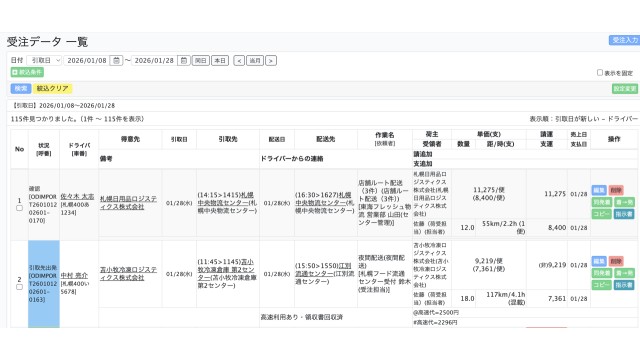Click row 1 unit price 11,275/便

tap(489, 190)
